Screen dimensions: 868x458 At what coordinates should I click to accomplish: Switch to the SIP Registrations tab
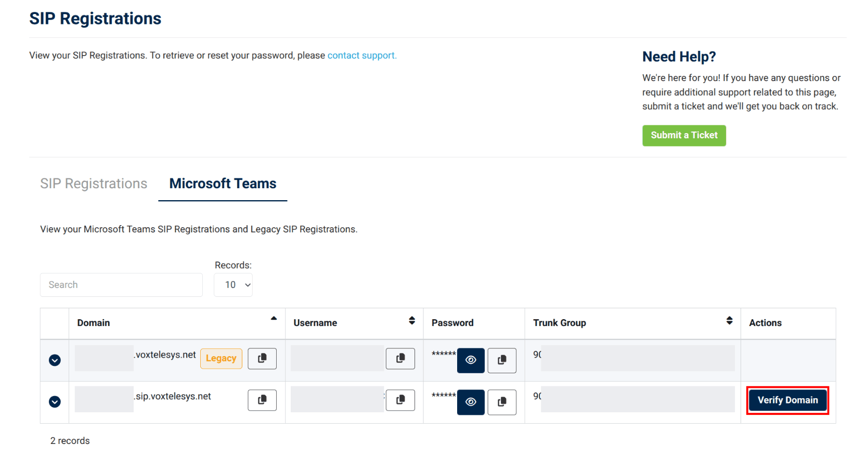coord(94,184)
